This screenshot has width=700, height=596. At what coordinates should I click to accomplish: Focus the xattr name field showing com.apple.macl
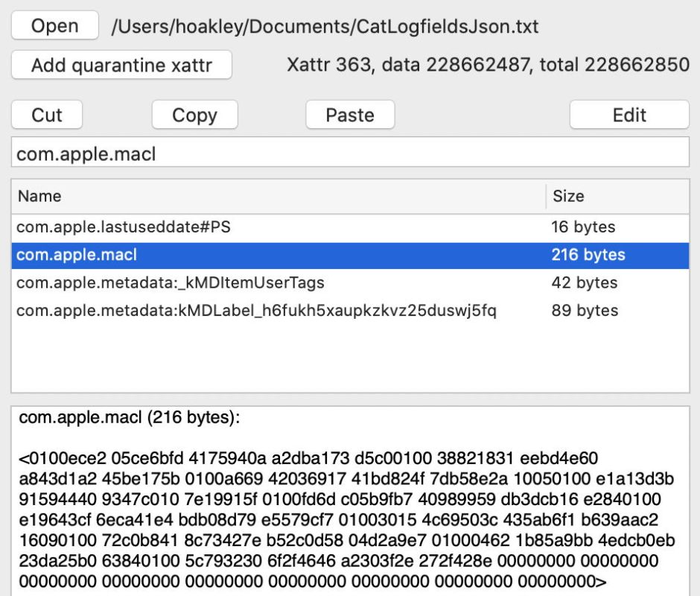[x=350, y=153]
